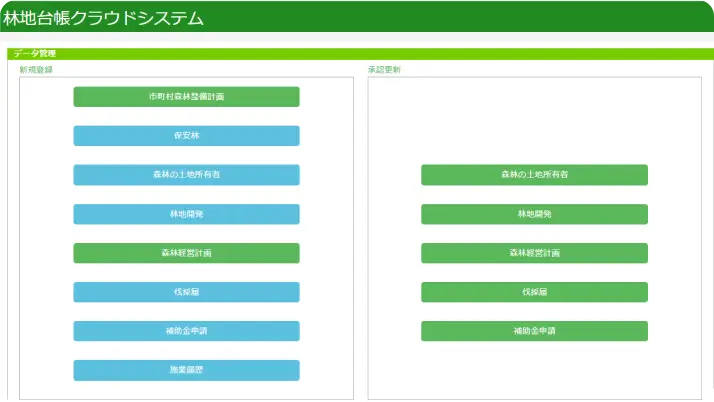
Task: Open the 施業履歴 button
Action: tap(186, 370)
